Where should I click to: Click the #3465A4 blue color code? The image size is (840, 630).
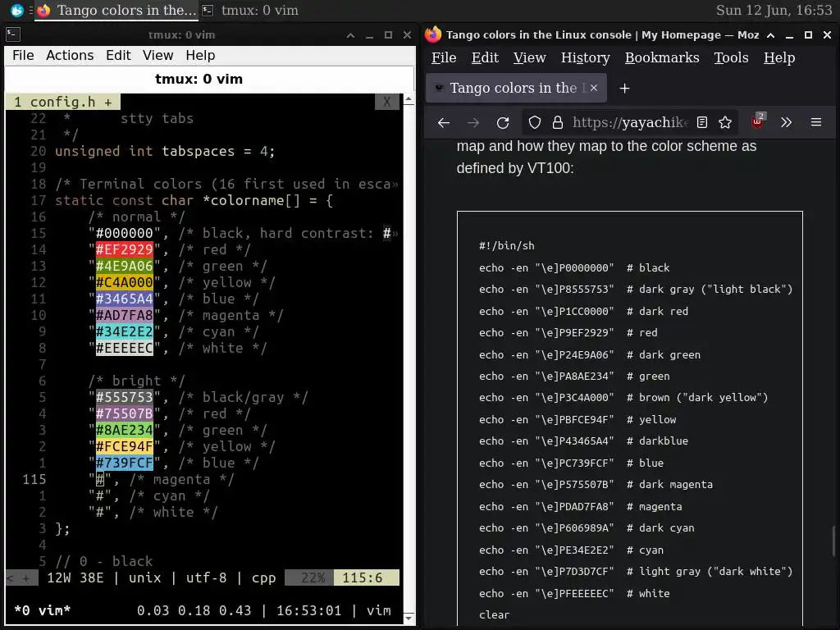pyautogui.click(x=125, y=299)
